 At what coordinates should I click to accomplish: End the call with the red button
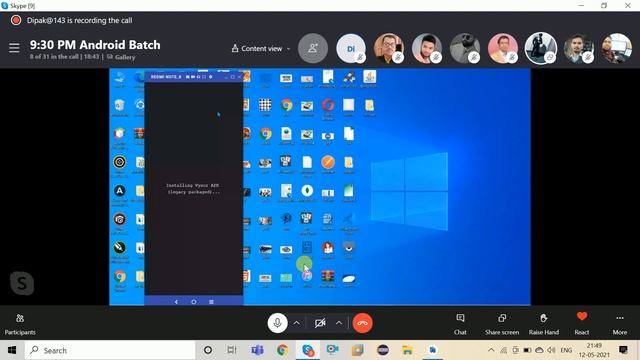pos(362,323)
